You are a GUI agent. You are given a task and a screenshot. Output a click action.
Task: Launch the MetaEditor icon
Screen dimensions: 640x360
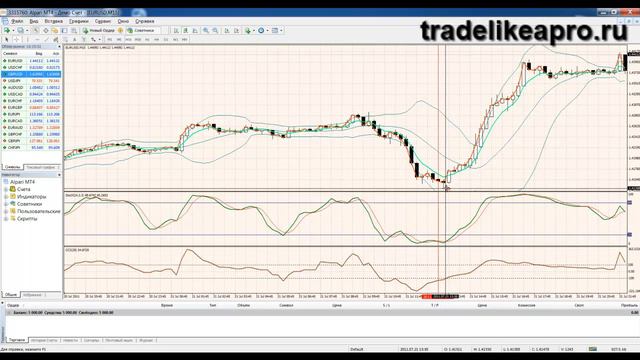(120, 30)
